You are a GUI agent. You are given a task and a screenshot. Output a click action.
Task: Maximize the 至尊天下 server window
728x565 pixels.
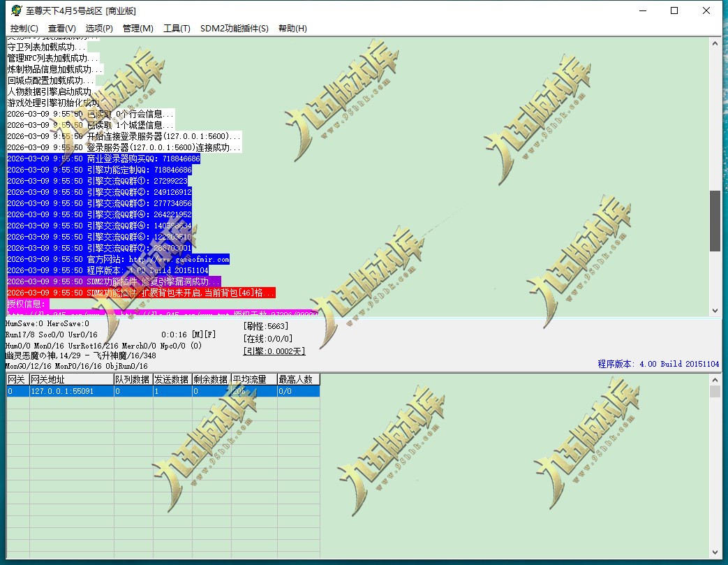[x=674, y=10]
